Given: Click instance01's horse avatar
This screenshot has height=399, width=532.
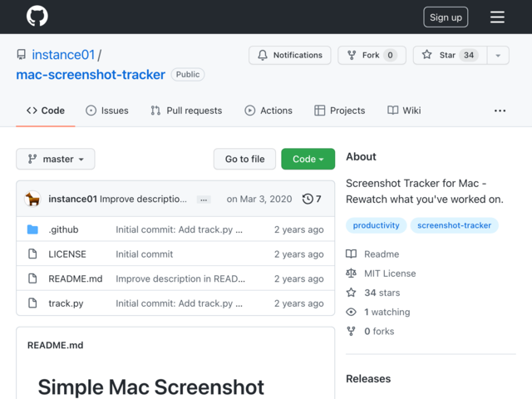Looking at the screenshot, I should click(33, 199).
